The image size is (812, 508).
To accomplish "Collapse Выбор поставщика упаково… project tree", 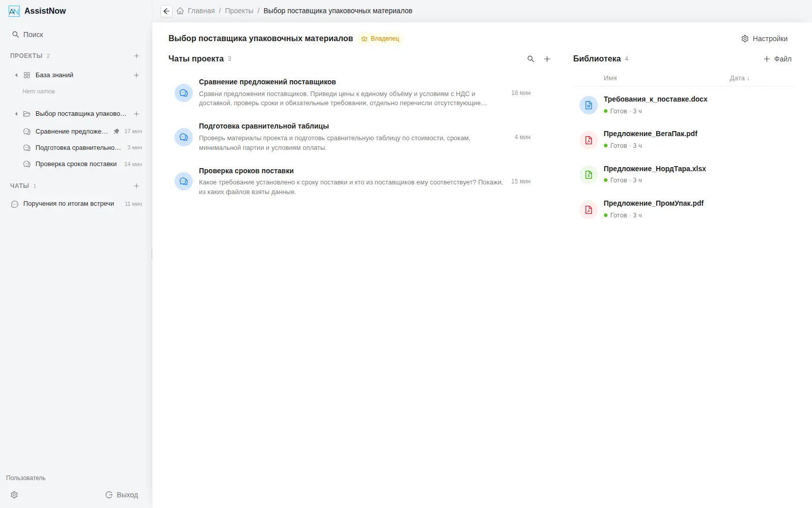I will [16, 114].
